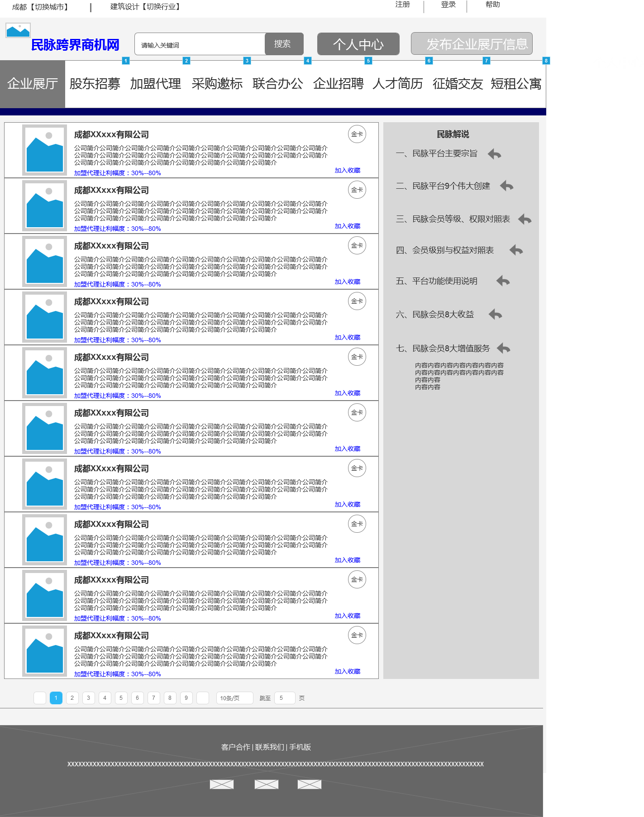The width and height of the screenshot is (644, 817).
Task: Collapse 民脉会员8大增值服务 using its arrow icon
Action: (503, 349)
